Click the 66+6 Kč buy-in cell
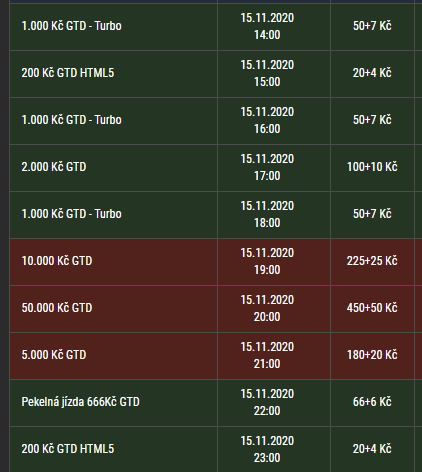This screenshot has width=422, height=472. pos(372,403)
